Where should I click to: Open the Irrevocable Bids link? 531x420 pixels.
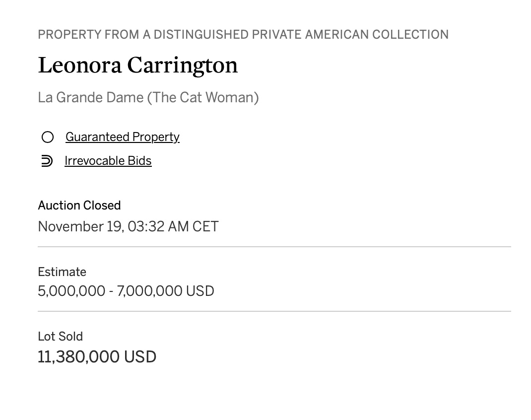[x=108, y=161]
